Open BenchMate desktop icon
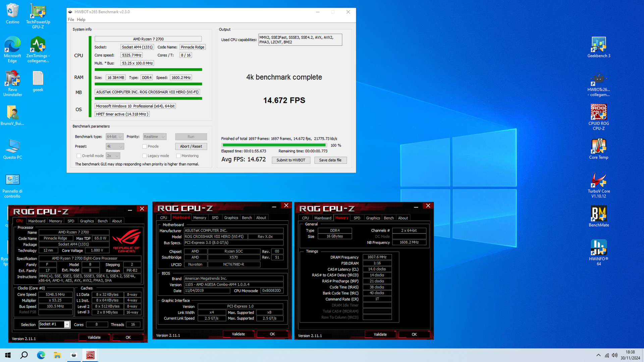 pyautogui.click(x=599, y=217)
